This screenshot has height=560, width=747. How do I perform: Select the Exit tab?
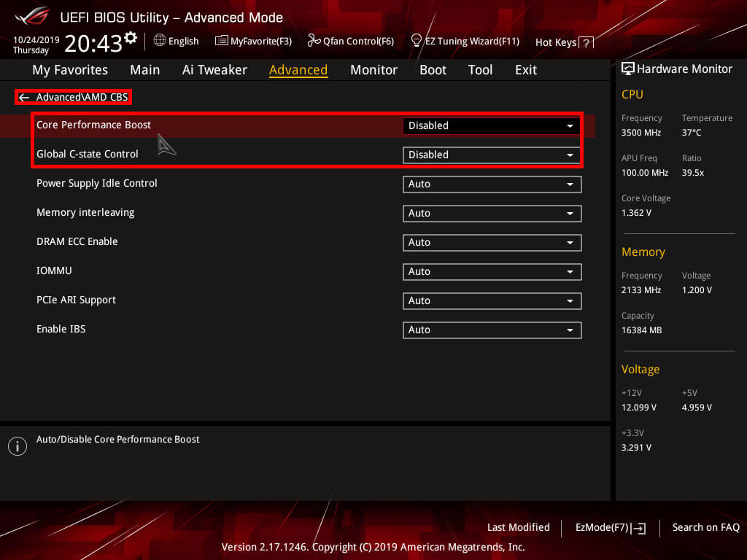[x=526, y=70]
